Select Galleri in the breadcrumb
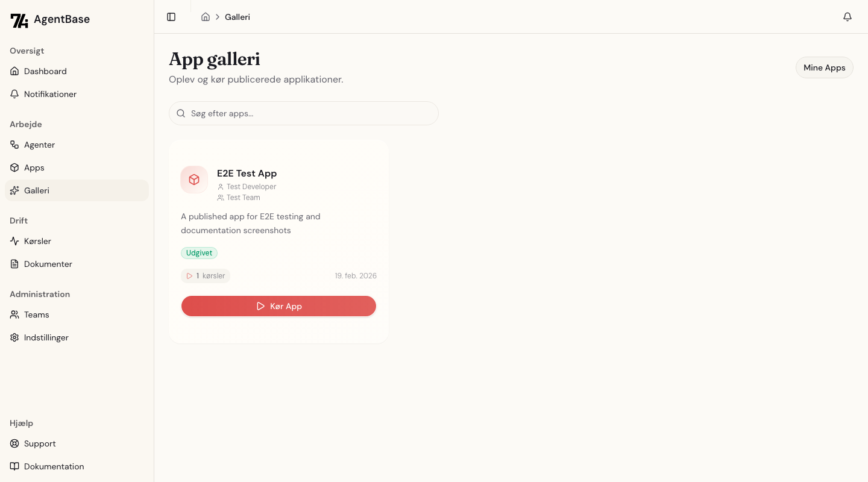The width and height of the screenshot is (868, 482). [x=237, y=17]
